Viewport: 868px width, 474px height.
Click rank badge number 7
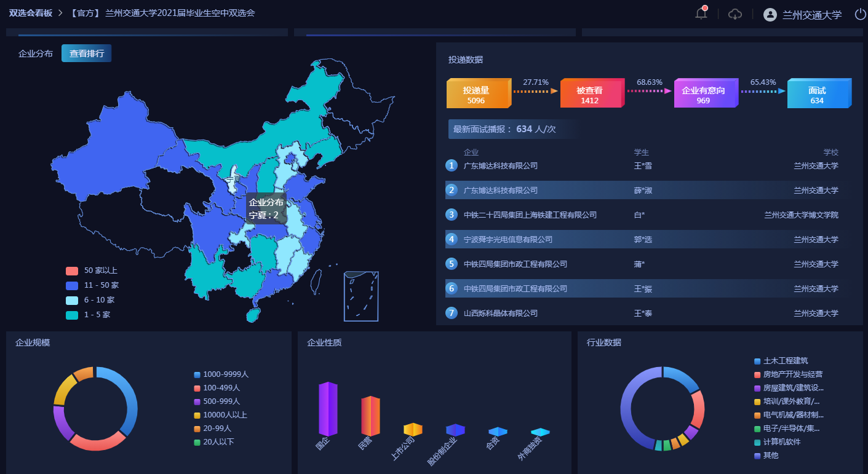452,313
